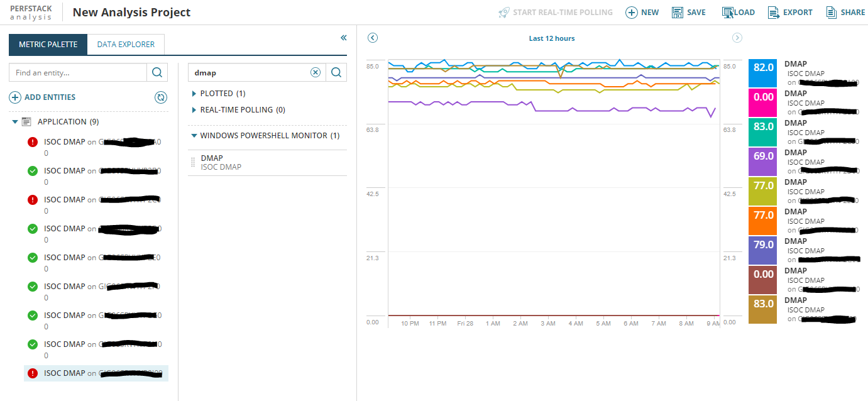
Task: Click the blue 82.0 legend swatch
Action: tap(763, 73)
